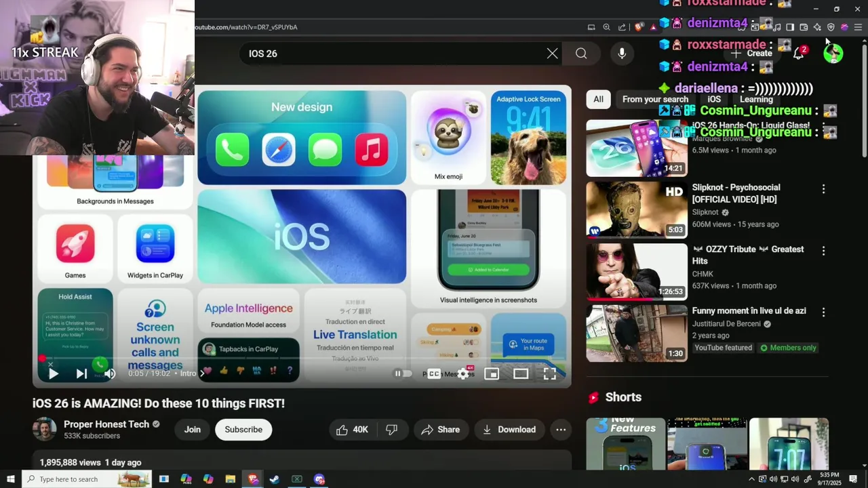Like the video (40K)
This screenshot has height=488, width=868.
pyautogui.click(x=353, y=429)
